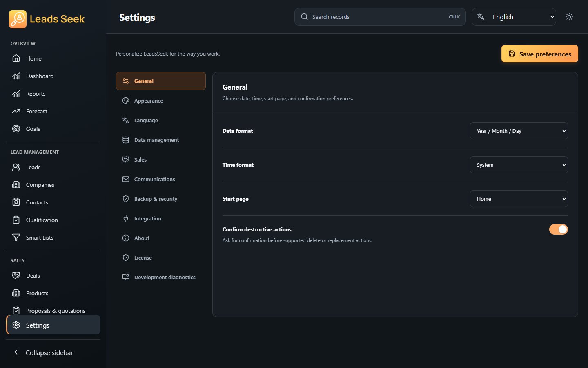Open the Development diagnostics tab
The width and height of the screenshot is (588, 368).
coord(161,277)
